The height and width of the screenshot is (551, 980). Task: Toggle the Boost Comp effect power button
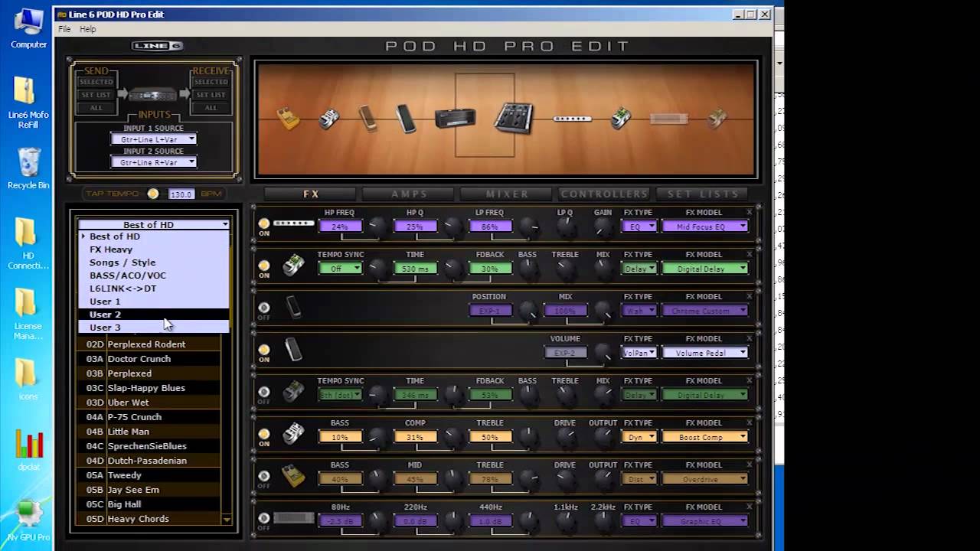(264, 435)
